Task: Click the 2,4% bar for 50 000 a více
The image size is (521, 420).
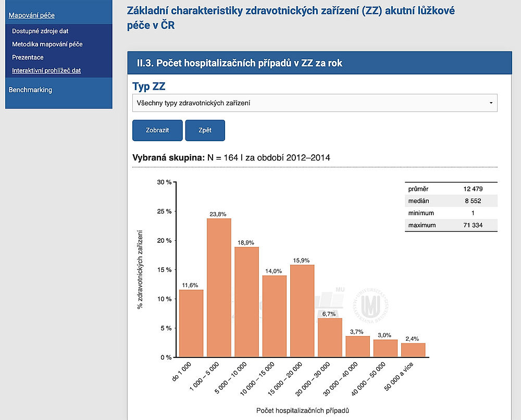Action: [413, 350]
